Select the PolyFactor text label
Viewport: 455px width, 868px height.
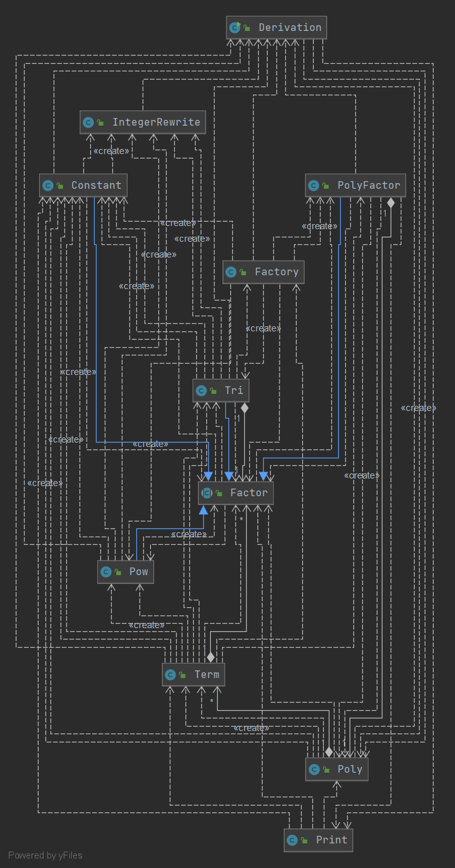[369, 185]
